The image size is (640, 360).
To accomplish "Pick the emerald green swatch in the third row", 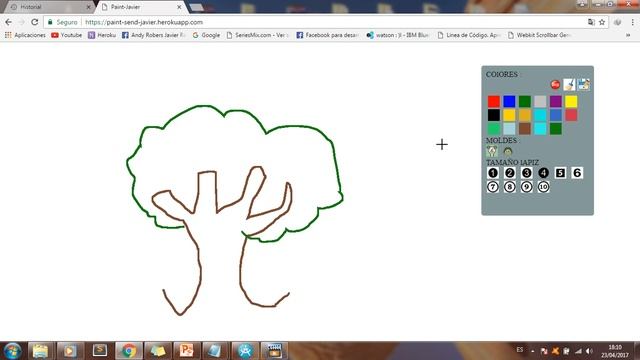I will pyautogui.click(x=493, y=129).
